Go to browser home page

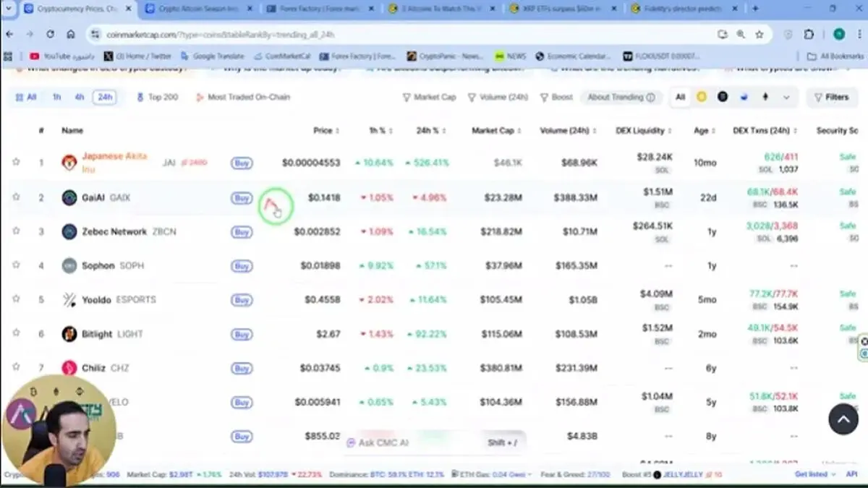pos(71,34)
